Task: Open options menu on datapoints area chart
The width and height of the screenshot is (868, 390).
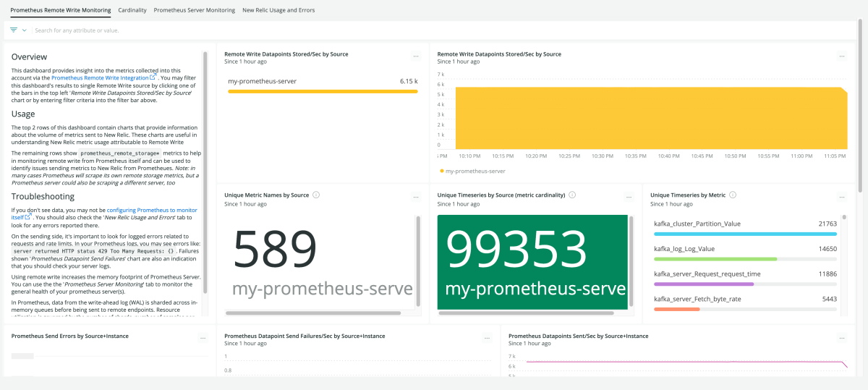Action: [x=841, y=56]
